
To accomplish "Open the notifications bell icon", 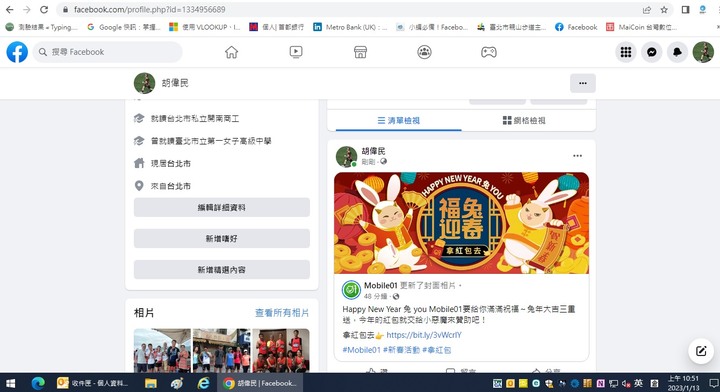I will coord(677,52).
